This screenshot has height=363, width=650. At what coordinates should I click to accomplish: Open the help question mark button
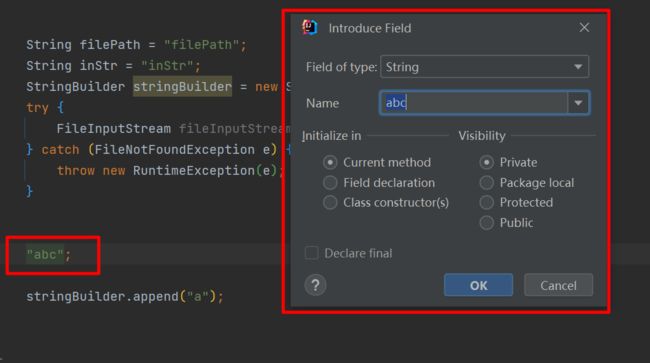click(x=315, y=285)
